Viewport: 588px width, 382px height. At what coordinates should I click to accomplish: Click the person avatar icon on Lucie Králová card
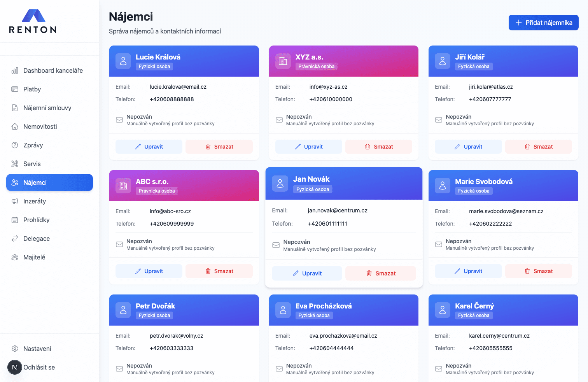click(x=123, y=61)
